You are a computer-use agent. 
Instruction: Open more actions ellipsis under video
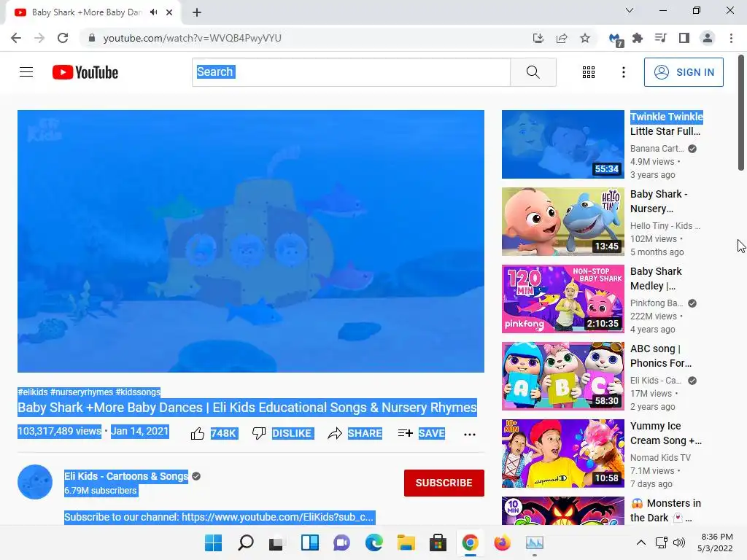469,435
